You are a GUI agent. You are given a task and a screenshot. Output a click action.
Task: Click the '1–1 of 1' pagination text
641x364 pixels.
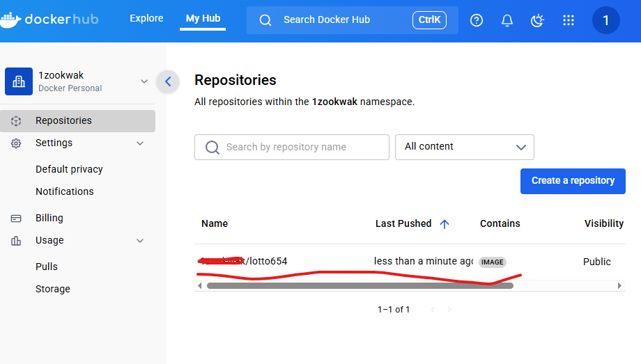394,310
